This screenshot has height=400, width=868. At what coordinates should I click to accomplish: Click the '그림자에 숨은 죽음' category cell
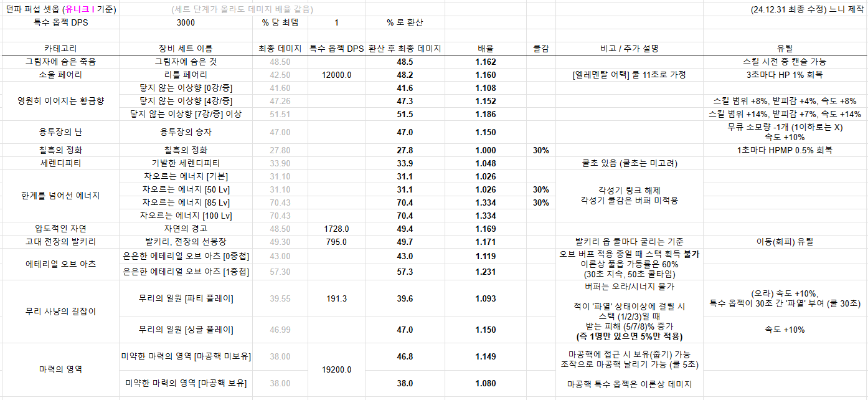(60, 62)
